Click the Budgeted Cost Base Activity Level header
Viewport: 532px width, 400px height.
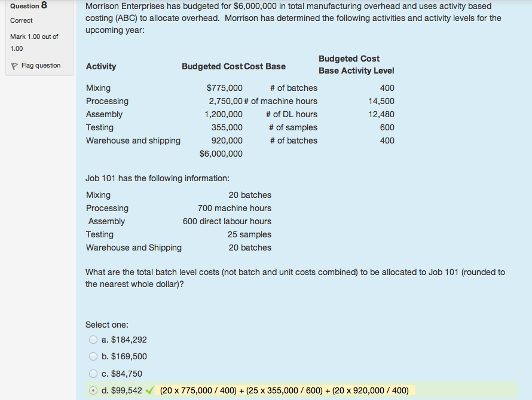pyautogui.click(x=356, y=65)
